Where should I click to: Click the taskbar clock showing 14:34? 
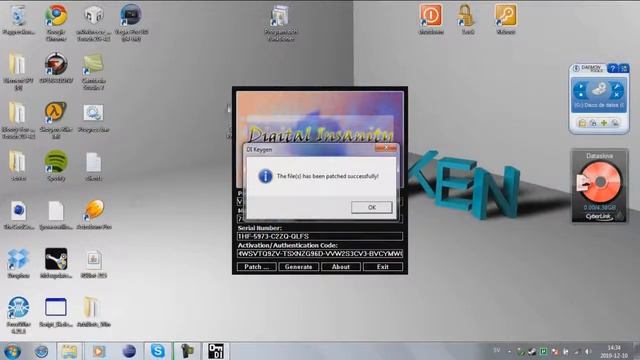coord(614,351)
